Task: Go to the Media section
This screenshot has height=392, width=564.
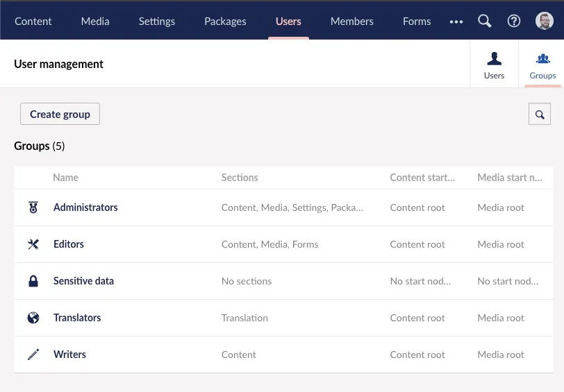Action: click(95, 22)
